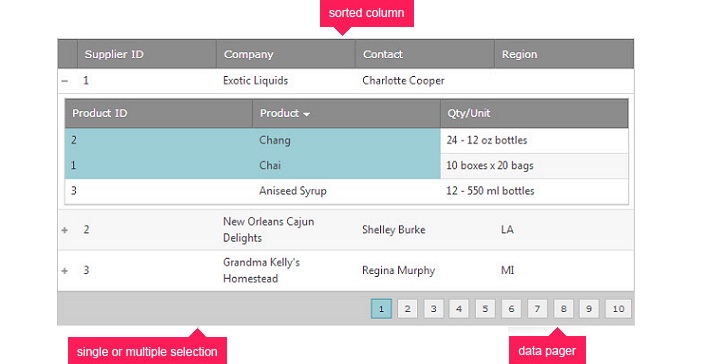Select the Chai product row

pos(347,166)
